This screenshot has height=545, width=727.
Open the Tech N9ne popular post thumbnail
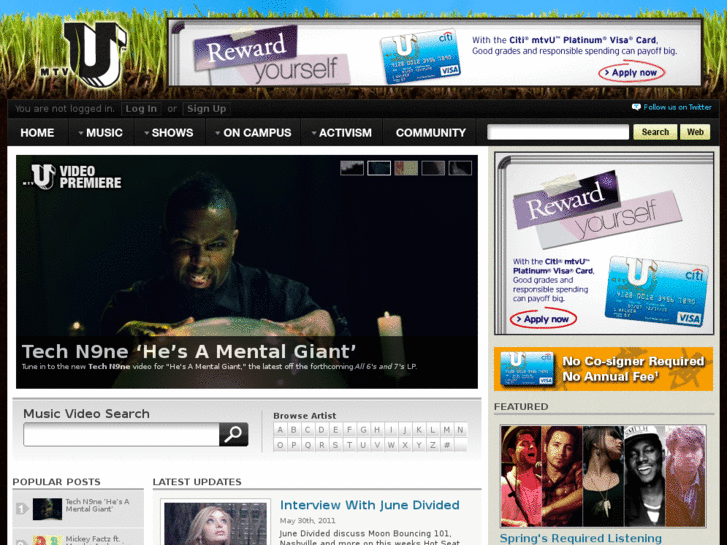pyautogui.click(x=47, y=509)
